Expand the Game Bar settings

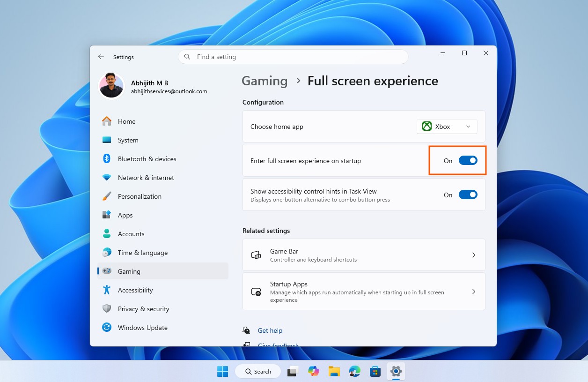pyautogui.click(x=364, y=255)
